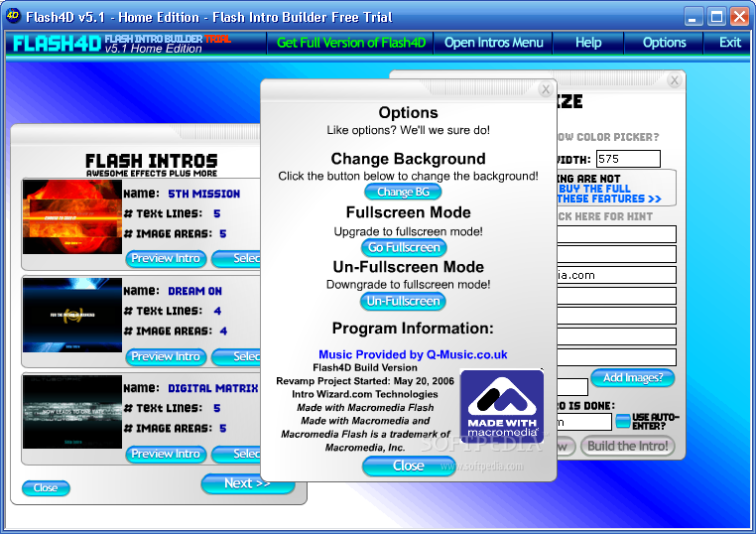The image size is (756, 534).
Task: Click Exit in the top bar
Action: click(x=729, y=43)
